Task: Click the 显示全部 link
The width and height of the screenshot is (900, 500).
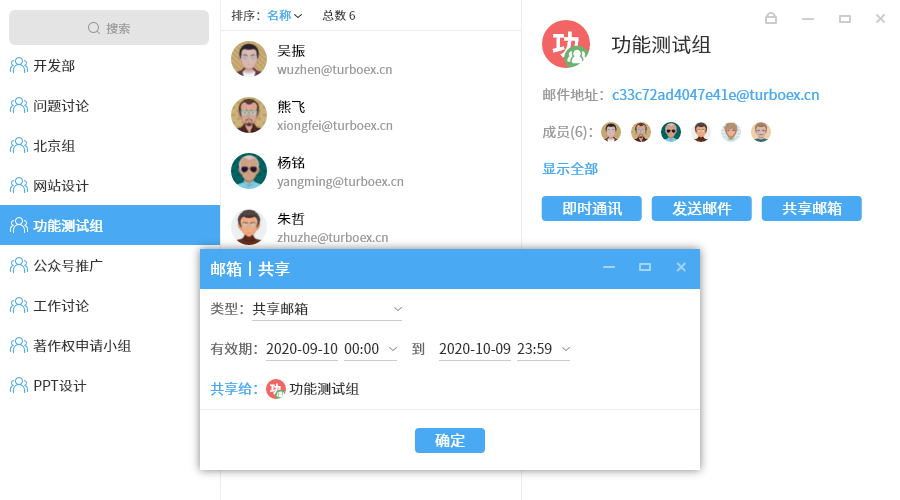Action: [570, 169]
